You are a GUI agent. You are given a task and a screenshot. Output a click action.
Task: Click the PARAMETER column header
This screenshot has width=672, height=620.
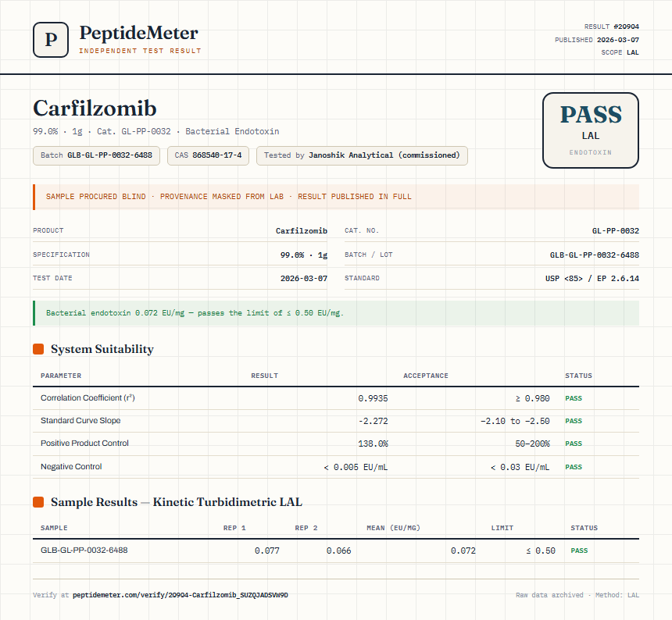click(x=61, y=376)
